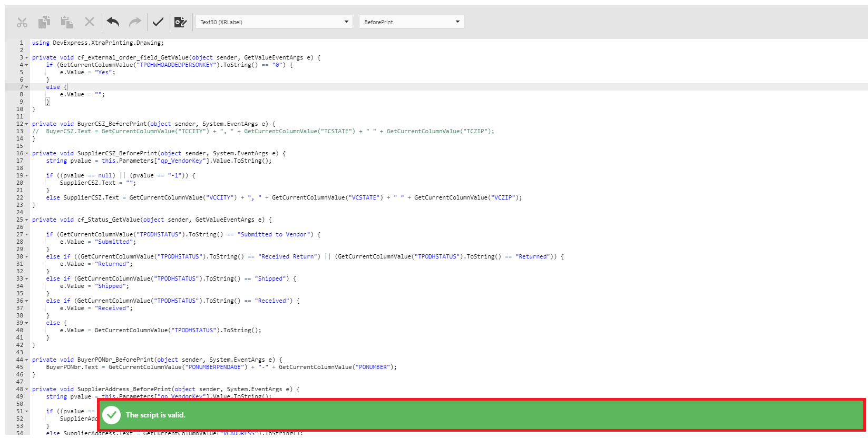Redo the last undone edit
Screen dimensions: 868x438
coord(135,22)
